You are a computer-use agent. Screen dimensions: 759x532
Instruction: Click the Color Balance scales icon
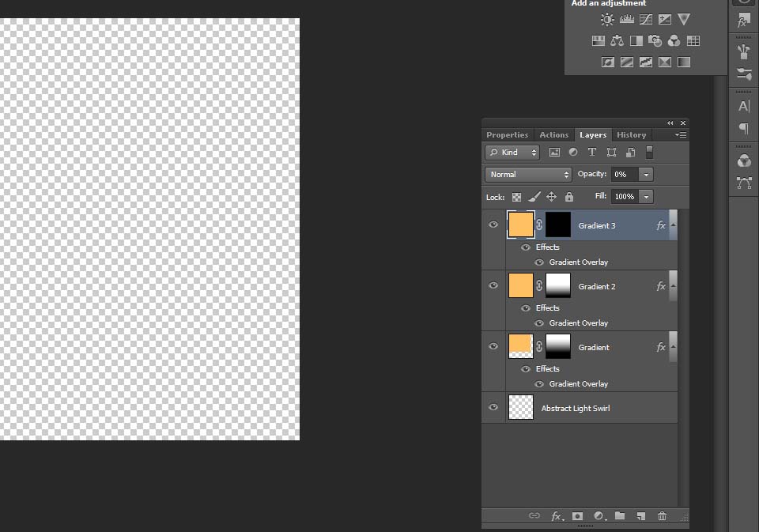pos(617,41)
